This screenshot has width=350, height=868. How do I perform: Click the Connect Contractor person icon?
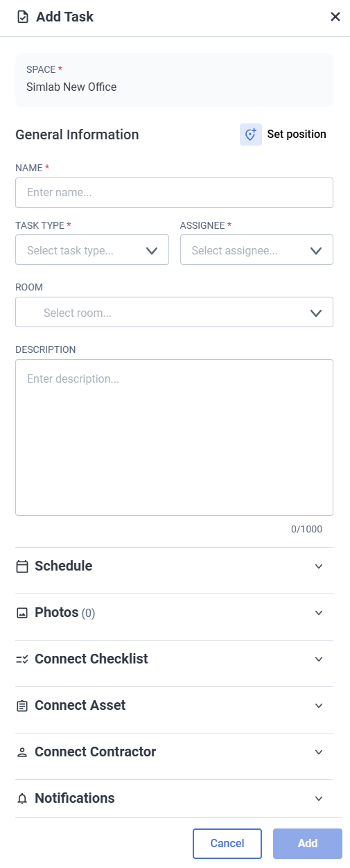point(22,752)
